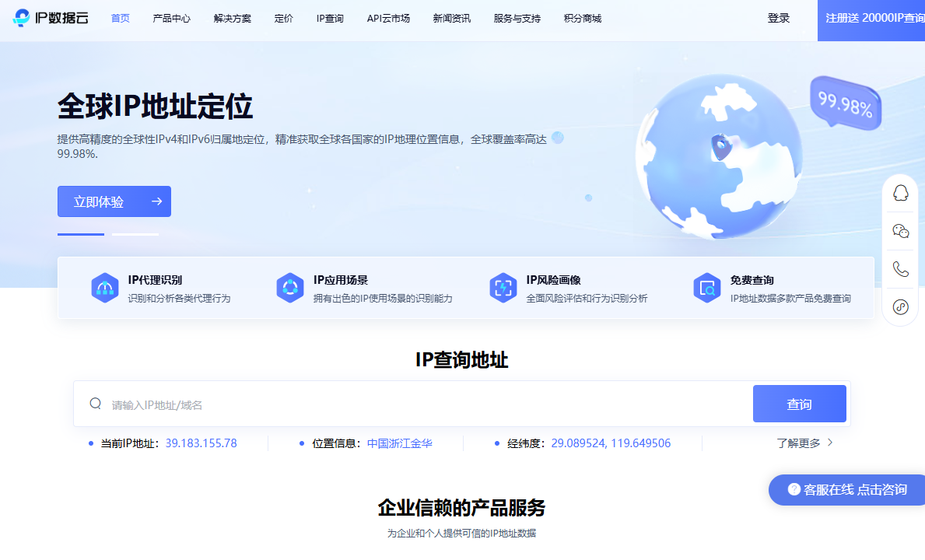Image resolution: width=925 pixels, height=560 pixels.
Task: Click the link icon at sidebar bottom
Action: pyautogui.click(x=899, y=306)
